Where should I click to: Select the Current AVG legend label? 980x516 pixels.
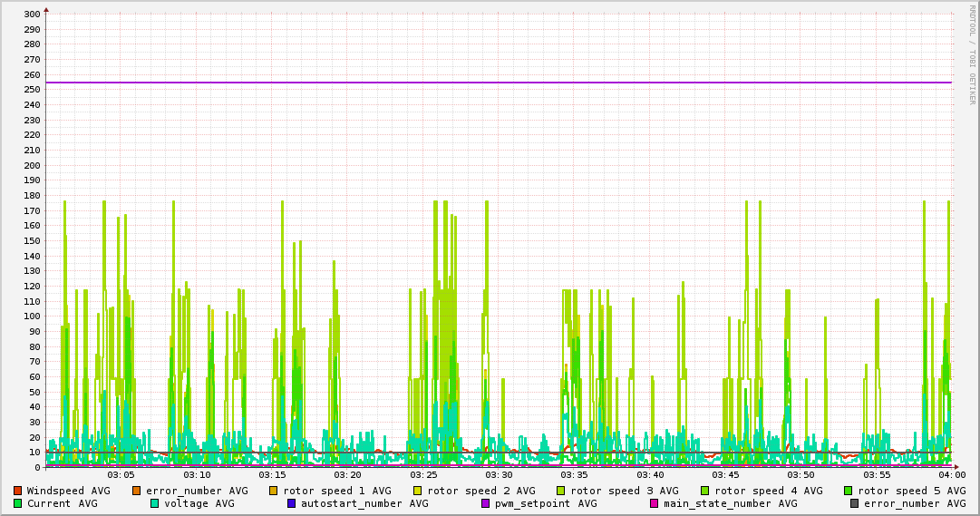click(x=63, y=503)
